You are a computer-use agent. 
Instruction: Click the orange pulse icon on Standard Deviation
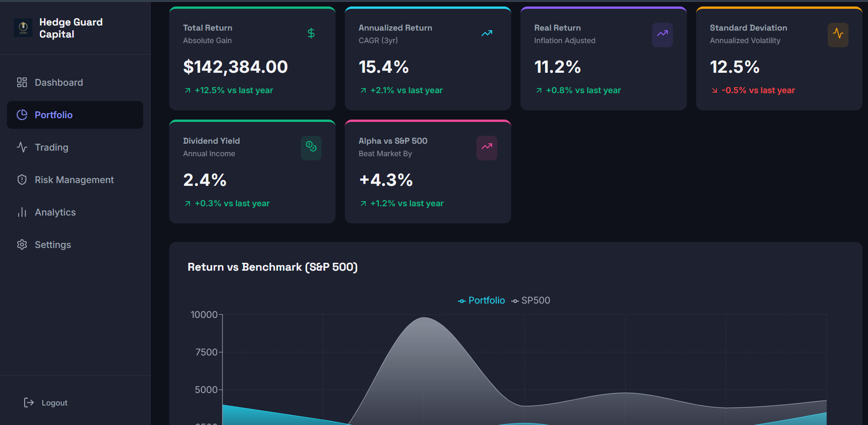[838, 35]
